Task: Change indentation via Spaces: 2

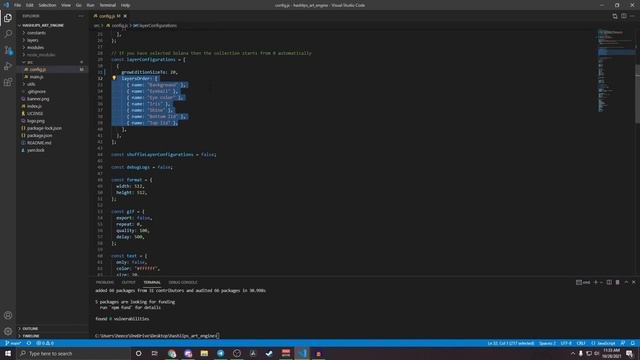Action: pos(547,343)
